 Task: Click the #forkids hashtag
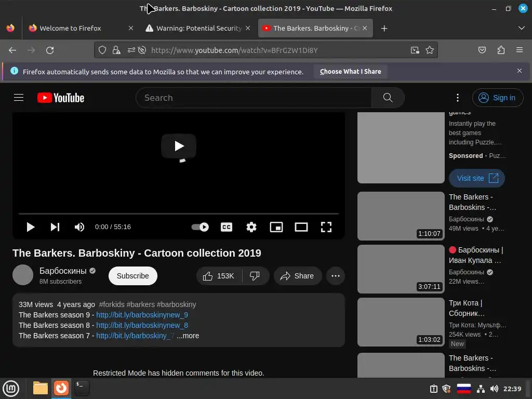click(x=112, y=304)
